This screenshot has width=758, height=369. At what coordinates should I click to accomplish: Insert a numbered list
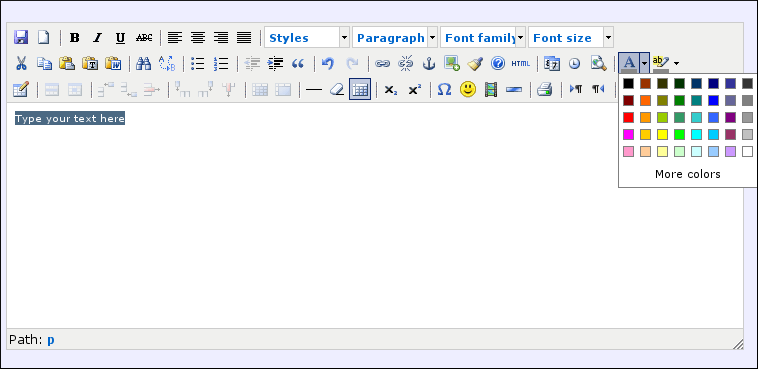point(221,63)
